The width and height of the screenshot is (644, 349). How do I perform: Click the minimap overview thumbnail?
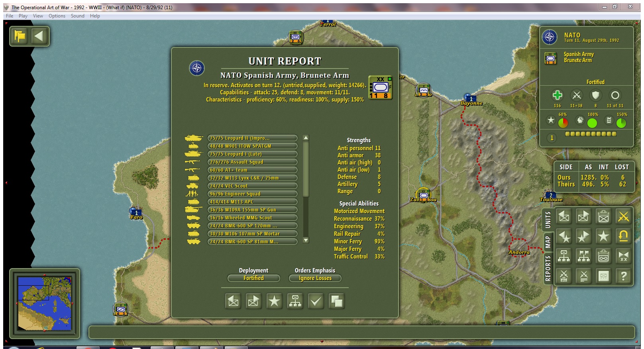click(45, 304)
